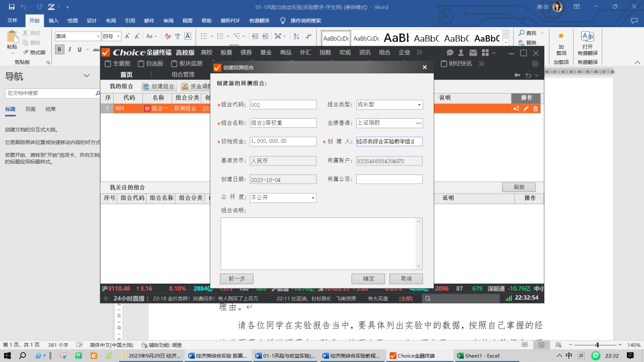Open Choice settings gear icon

pyautogui.click(x=535, y=64)
